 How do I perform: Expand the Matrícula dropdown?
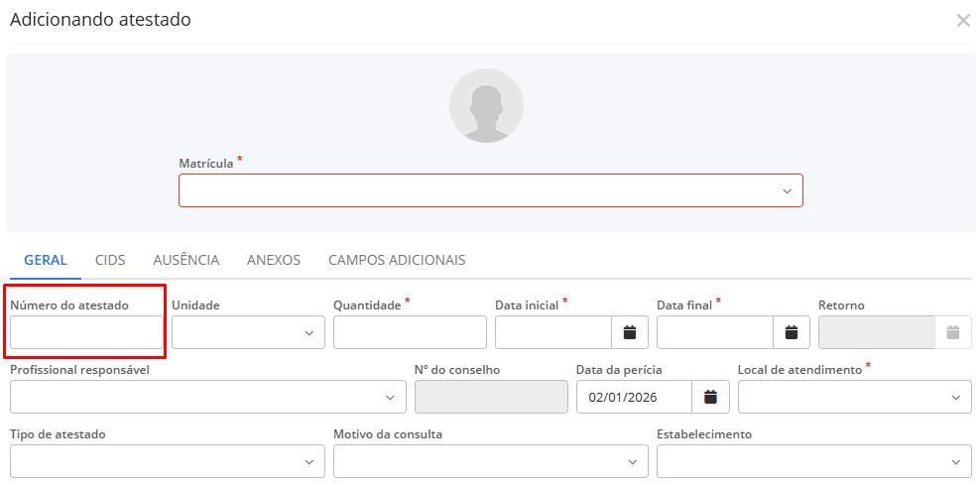tap(491, 190)
